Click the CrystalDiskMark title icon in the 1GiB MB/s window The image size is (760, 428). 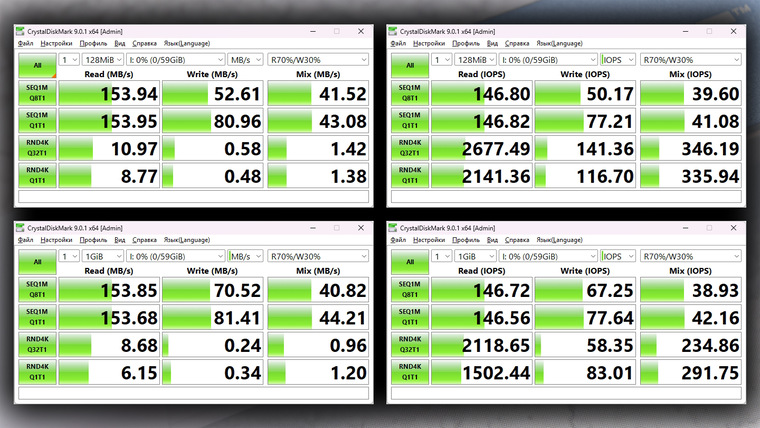[x=20, y=228]
